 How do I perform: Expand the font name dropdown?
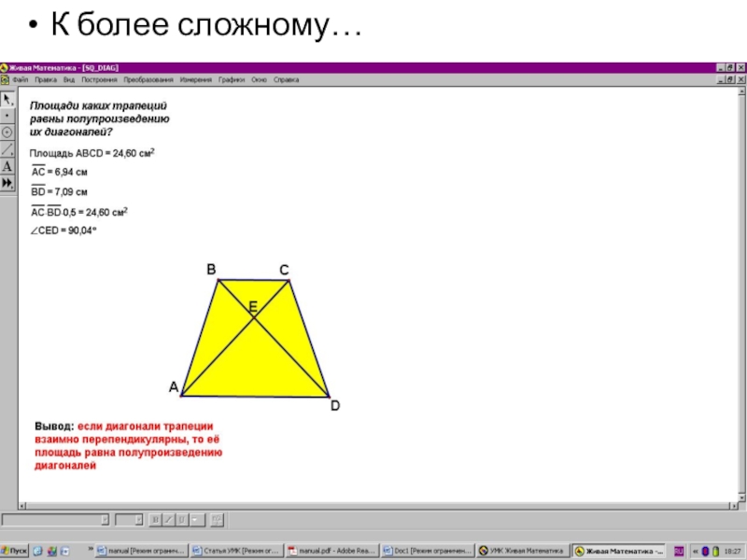[x=105, y=519]
